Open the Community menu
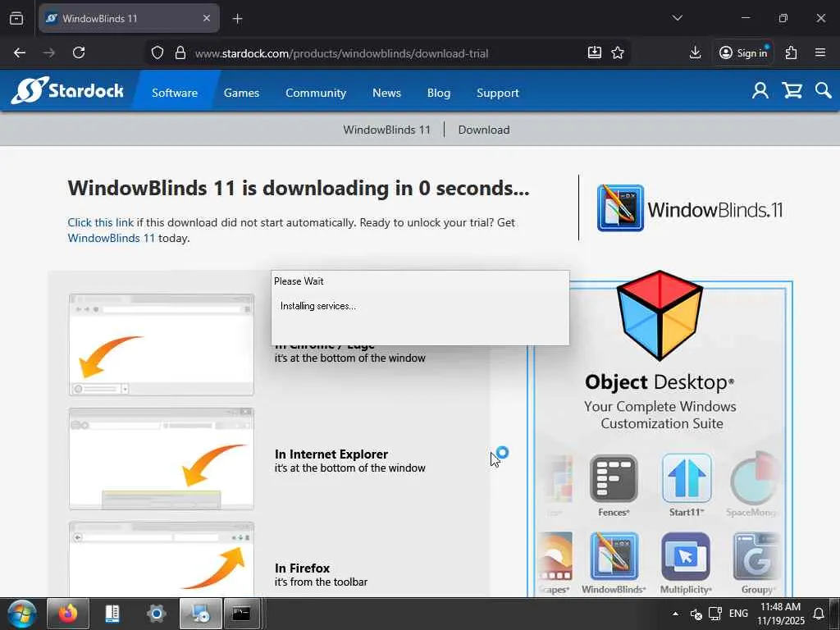 [316, 93]
